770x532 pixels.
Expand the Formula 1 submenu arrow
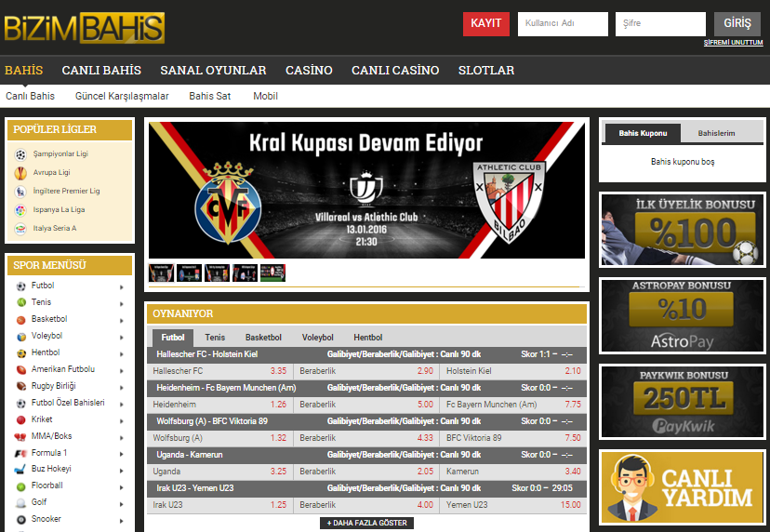click(121, 455)
